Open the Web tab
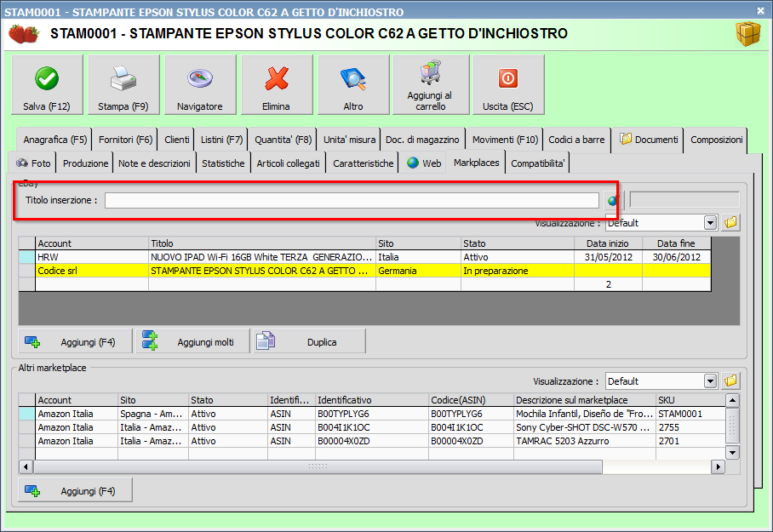Viewport: 773px width, 532px height. click(424, 163)
